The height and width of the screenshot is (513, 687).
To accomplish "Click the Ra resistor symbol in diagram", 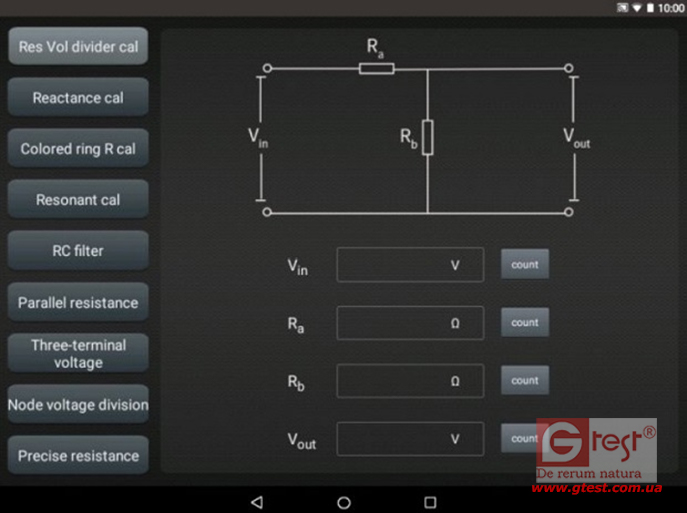I will (x=376, y=68).
